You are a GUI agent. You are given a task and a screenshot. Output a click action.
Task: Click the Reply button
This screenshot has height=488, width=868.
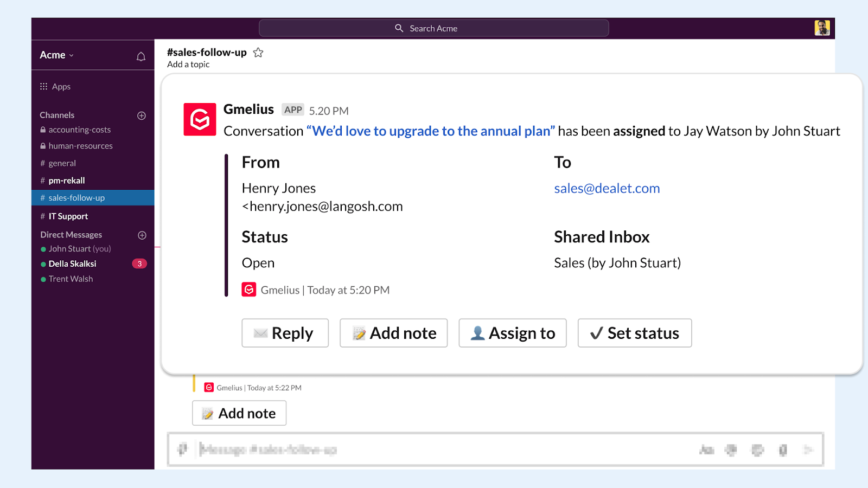click(285, 333)
